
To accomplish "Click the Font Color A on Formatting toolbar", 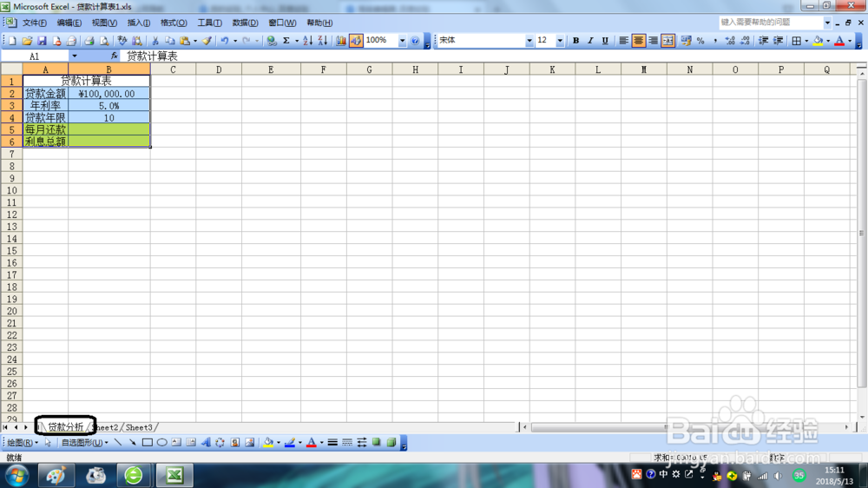I will point(839,41).
